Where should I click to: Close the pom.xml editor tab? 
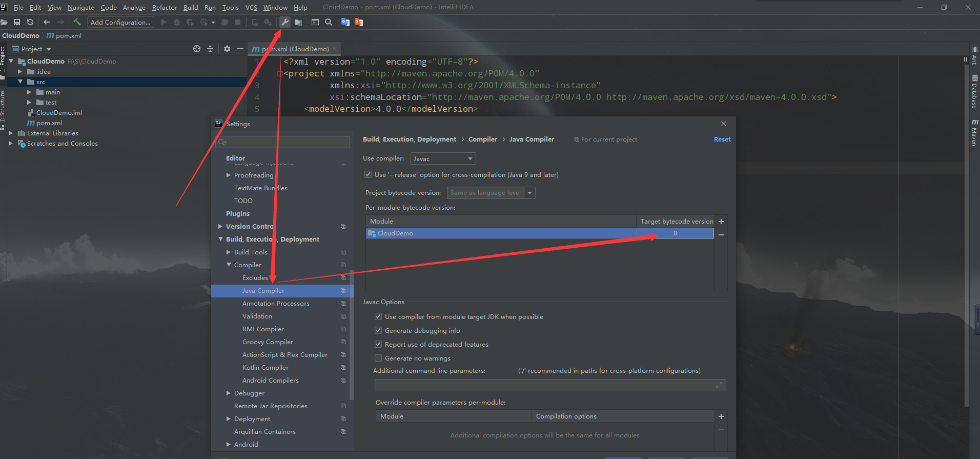[x=335, y=49]
